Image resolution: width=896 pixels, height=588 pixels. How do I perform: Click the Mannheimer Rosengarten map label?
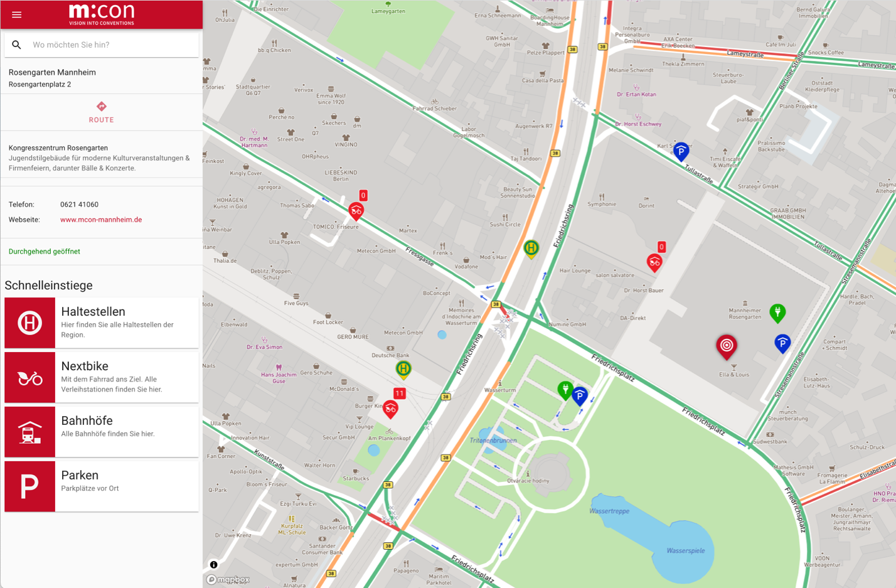[x=745, y=313]
